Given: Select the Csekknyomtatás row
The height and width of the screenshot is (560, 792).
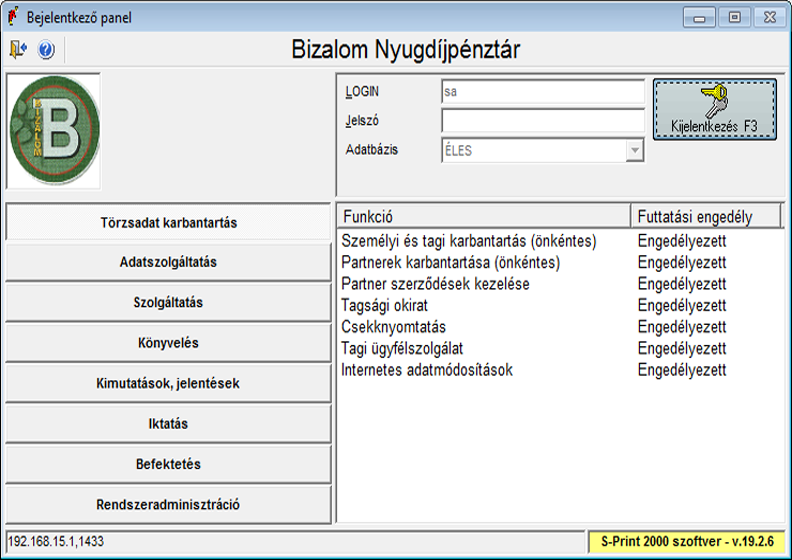Looking at the screenshot, I should [x=560, y=327].
